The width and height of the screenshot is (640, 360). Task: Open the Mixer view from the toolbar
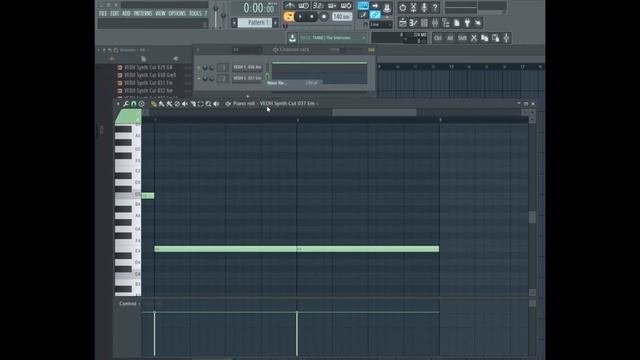pos(435,23)
